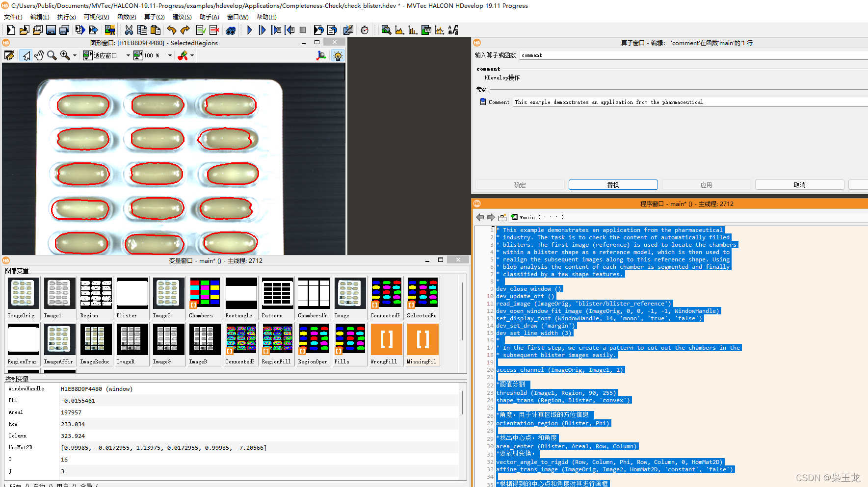The width and height of the screenshot is (868, 487).
Task: Open the 执行(x) menu
Action: pyautogui.click(x=66, y=17)
